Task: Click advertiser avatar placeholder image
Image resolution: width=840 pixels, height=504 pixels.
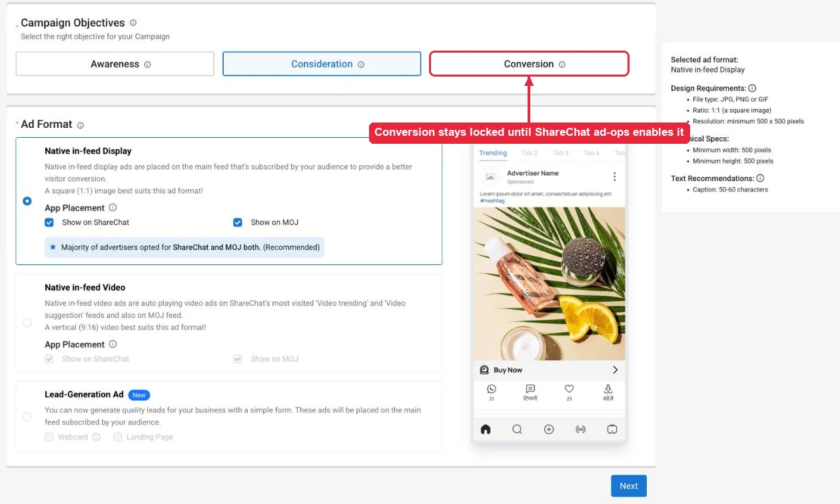Action: 490,177
